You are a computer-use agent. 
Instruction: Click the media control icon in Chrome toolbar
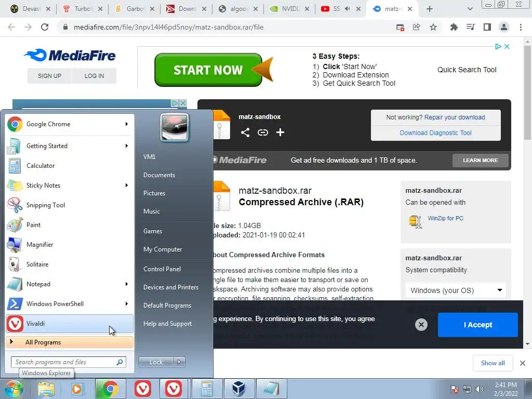471,27
